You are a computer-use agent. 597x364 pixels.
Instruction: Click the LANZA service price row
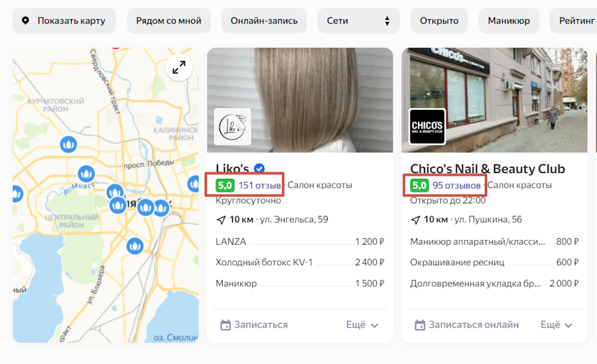300,241
